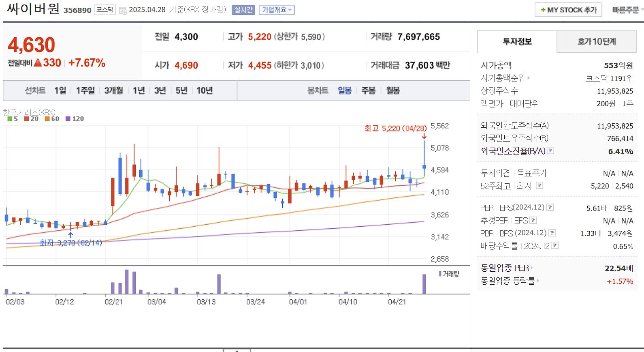The height and width of the screenshot is (352, 644).
Task: Select the 5년 line chart period
Action: pos(181,90)
